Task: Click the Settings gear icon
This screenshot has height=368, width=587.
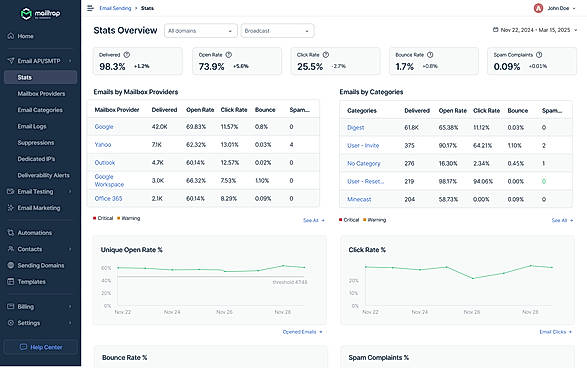Action: coord(10,323)
